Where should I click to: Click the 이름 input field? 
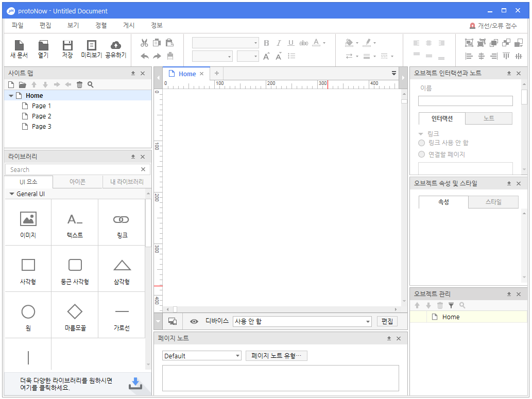coord(465,101)
